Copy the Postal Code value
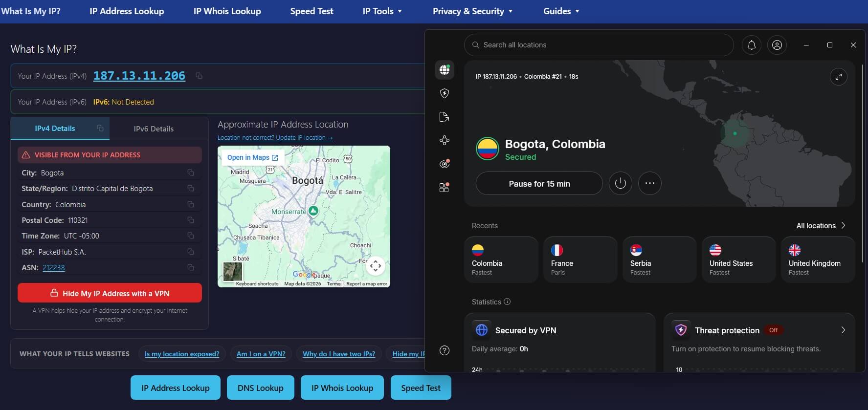This screenshot has width=868, height=410. 191,220
